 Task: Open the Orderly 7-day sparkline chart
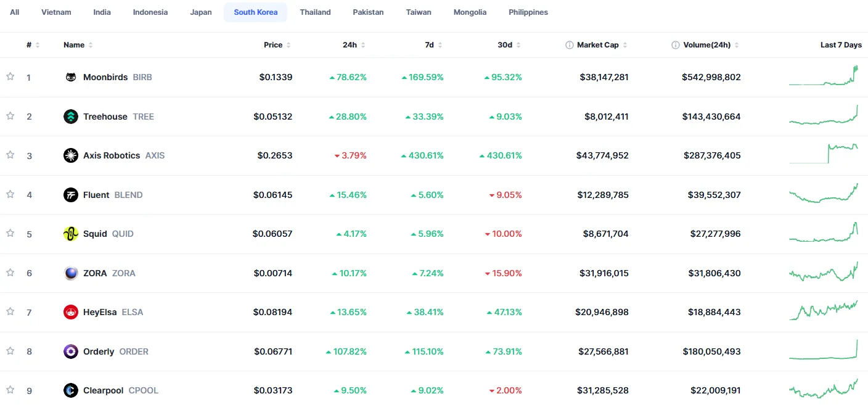click(824, 349)
